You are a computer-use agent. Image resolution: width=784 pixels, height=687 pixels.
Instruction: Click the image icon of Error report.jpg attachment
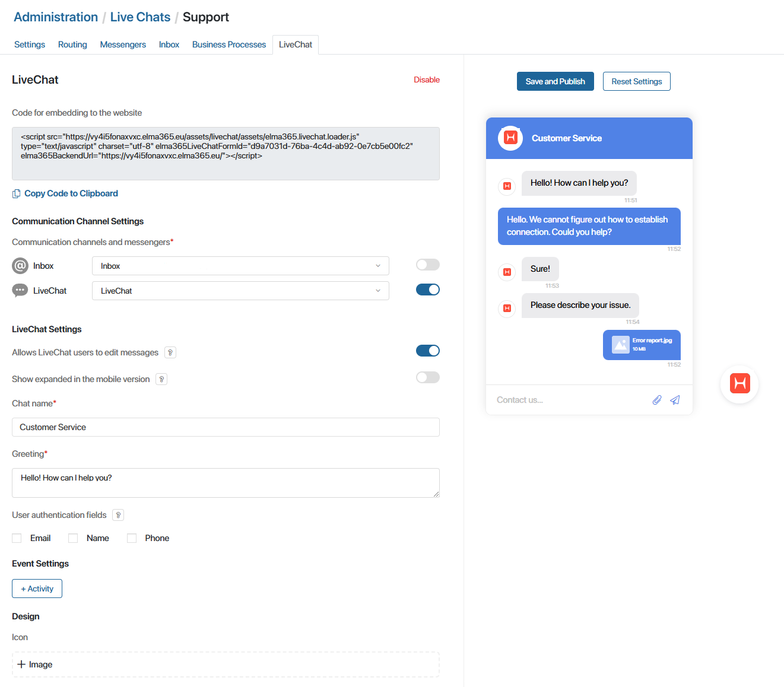point(621,345)
